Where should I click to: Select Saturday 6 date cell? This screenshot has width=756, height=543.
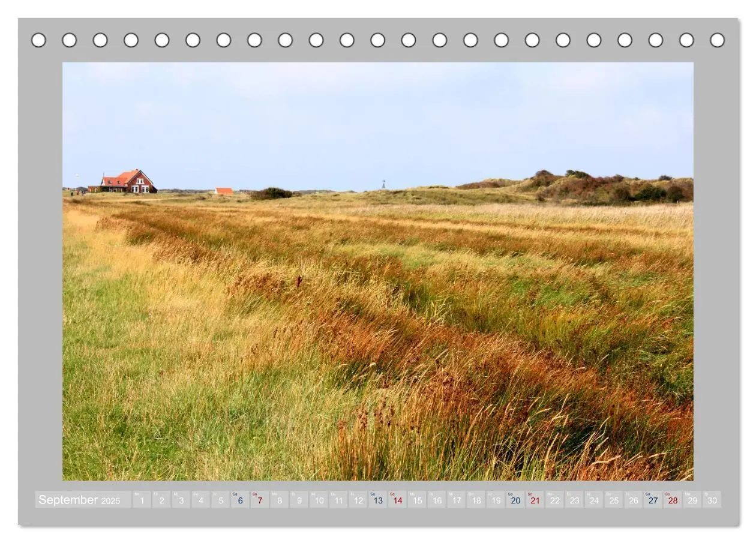tap(240, 500)
